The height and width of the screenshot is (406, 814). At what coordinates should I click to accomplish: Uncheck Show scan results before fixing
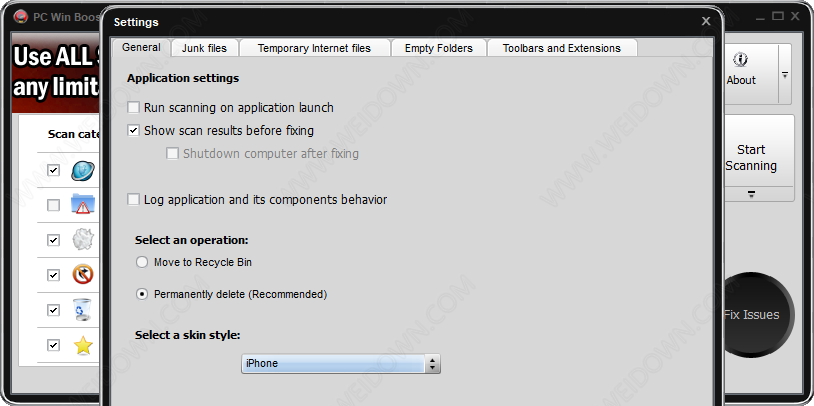pos(134,130)
